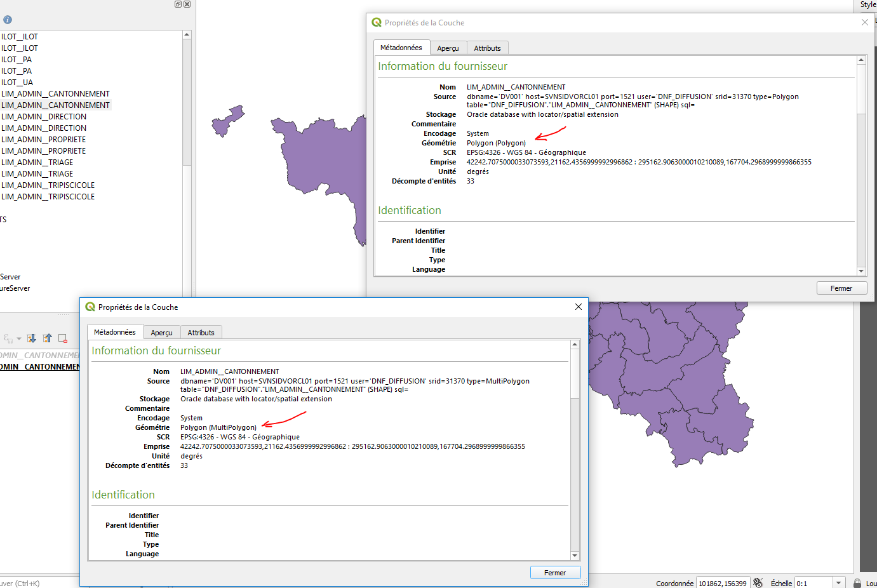Select the Add Selected Layers down-arrow icon
Viewport: 877px width, 588px height.
point(31,338)
